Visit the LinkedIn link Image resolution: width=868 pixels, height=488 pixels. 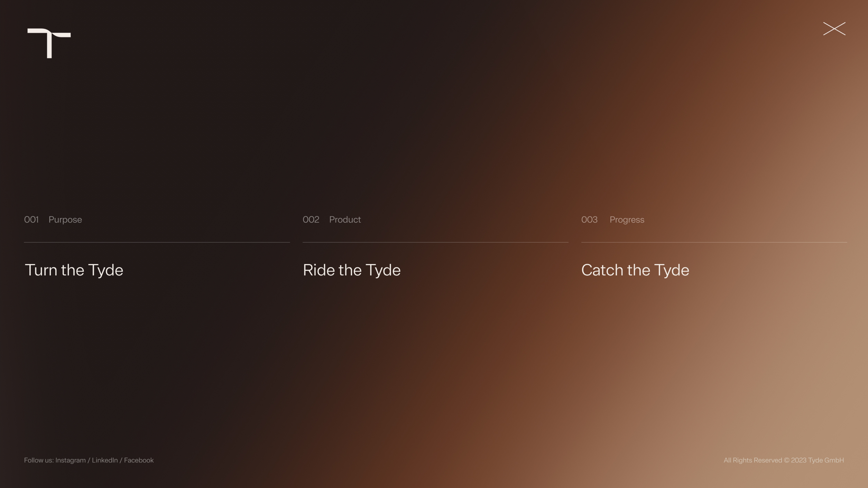point(105,460)
